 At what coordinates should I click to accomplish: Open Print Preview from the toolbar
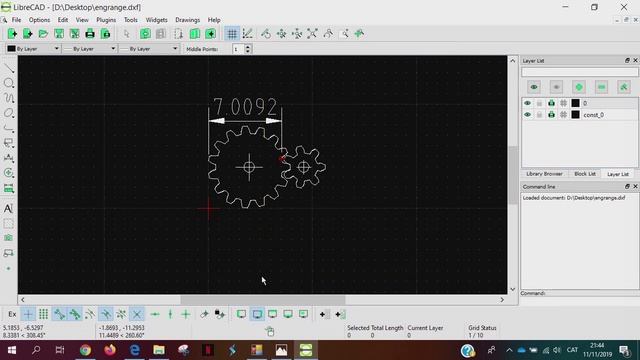tap(106, 34)
